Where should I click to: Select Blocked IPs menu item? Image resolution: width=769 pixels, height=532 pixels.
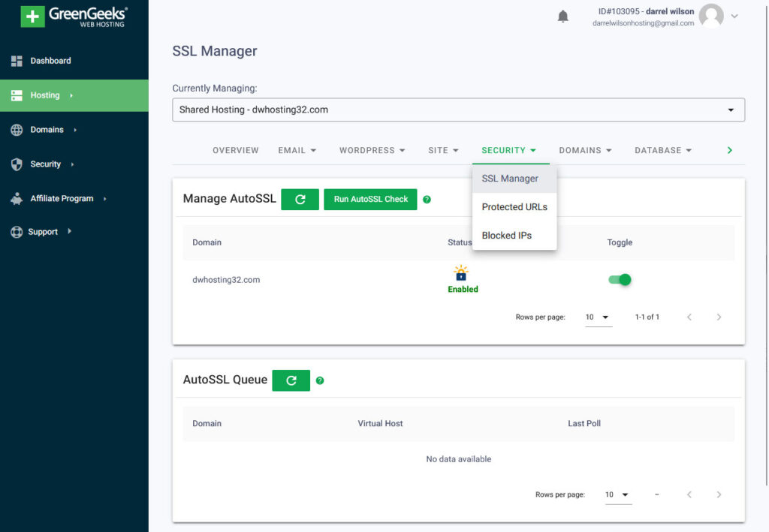tap(514, 236)
